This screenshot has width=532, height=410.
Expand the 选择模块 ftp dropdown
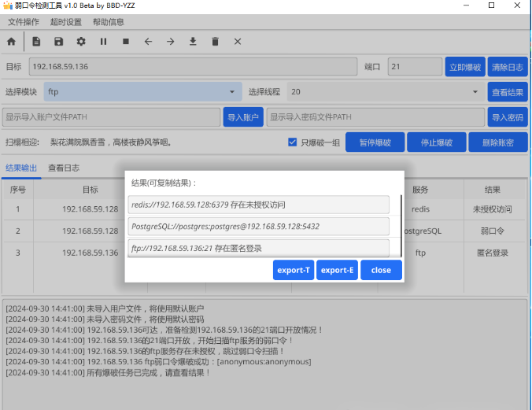pos(143,91)
